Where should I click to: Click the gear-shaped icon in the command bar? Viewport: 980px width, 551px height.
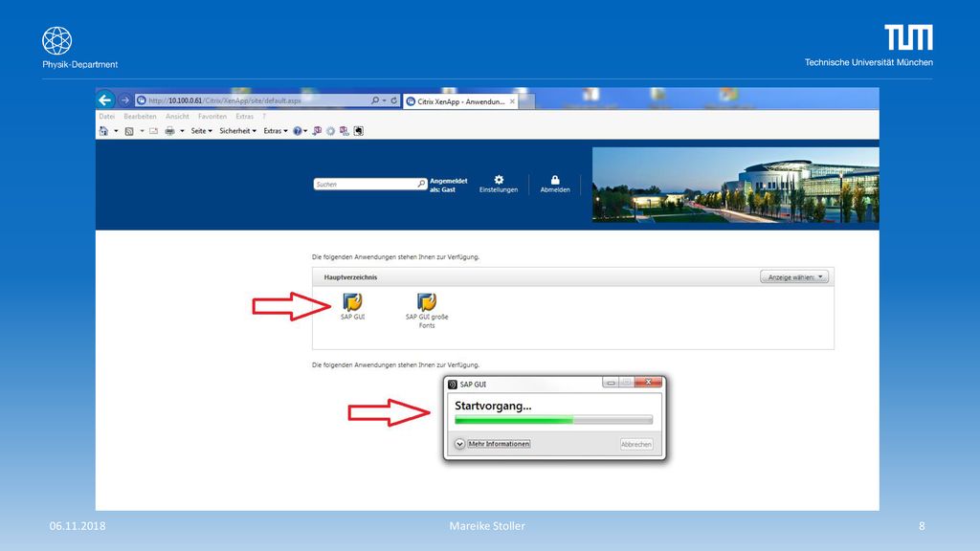point(330,131)
